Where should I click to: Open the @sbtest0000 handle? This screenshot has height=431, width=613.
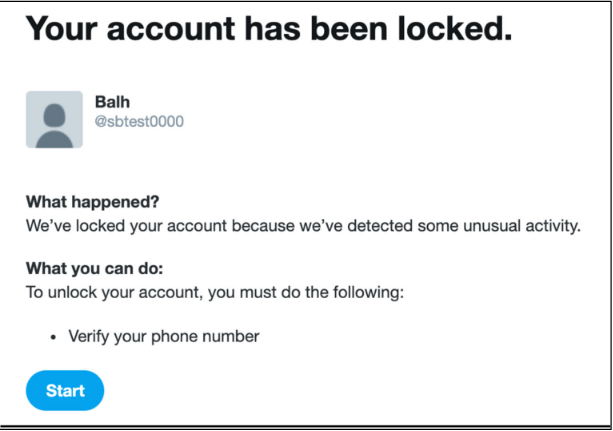(139, 121)
